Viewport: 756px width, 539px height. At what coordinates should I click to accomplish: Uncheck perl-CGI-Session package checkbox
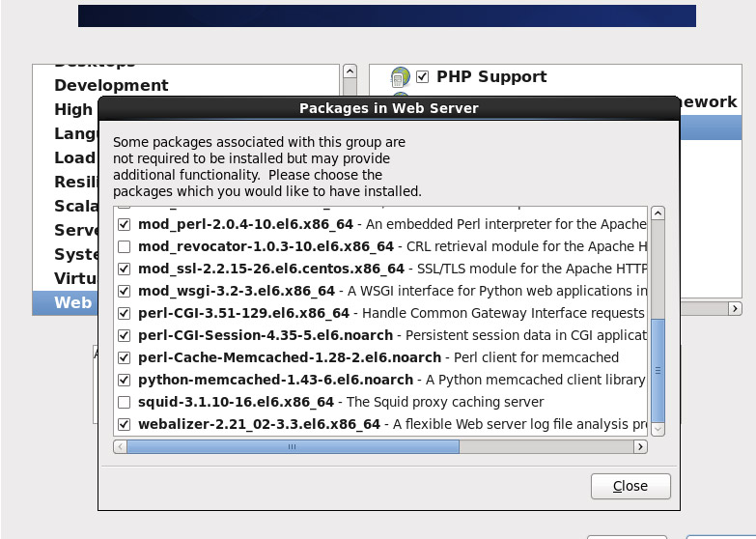[x=124, y=335]
